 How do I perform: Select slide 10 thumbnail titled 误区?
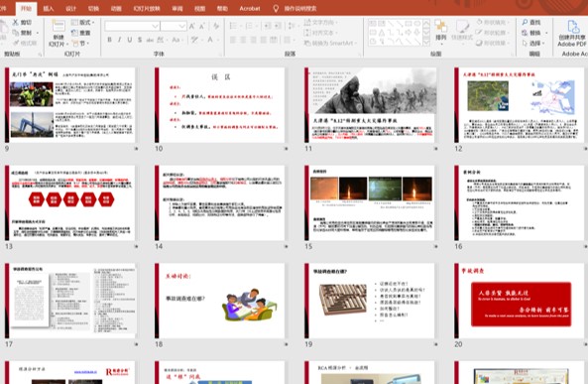220,105
